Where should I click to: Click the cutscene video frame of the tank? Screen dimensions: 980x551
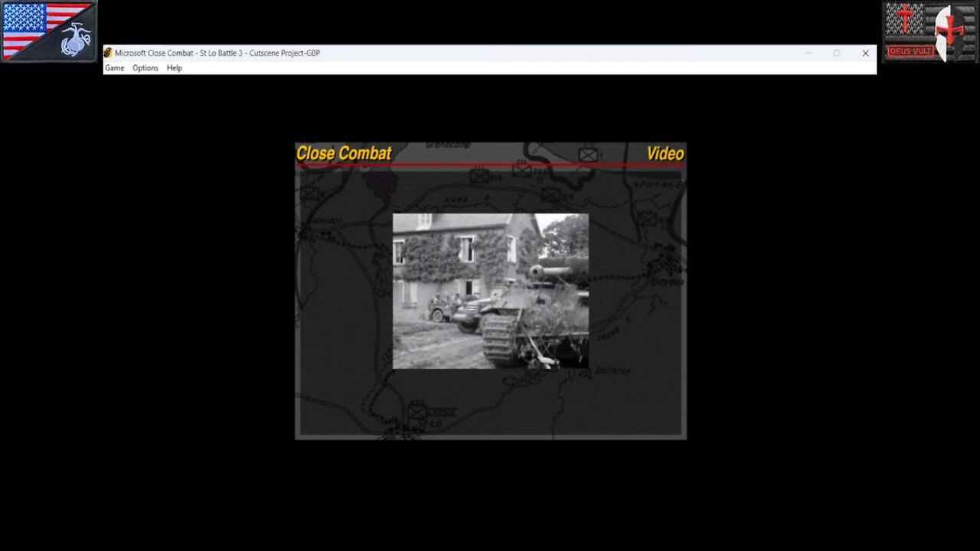pyautogui.click(x=491, y=291)
